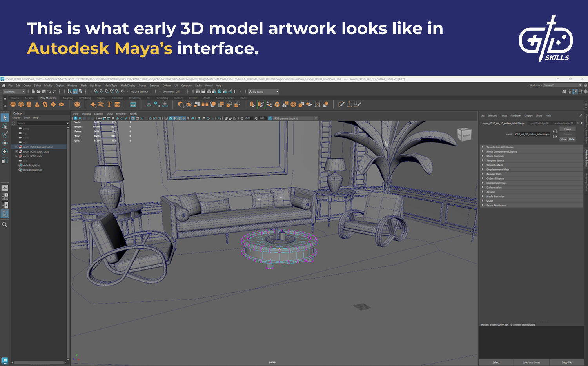Toggle the Attribute Editor sidebar icon
The width and height of the screenshot is (588, 366).
pyautogui.click(x=575, y=91)
